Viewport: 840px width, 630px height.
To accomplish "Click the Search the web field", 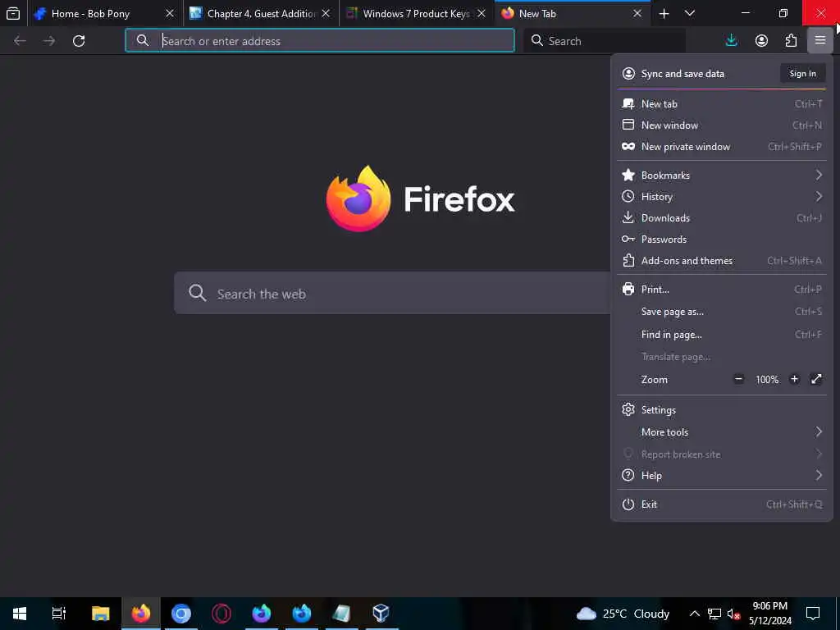I will pos(392,293).
